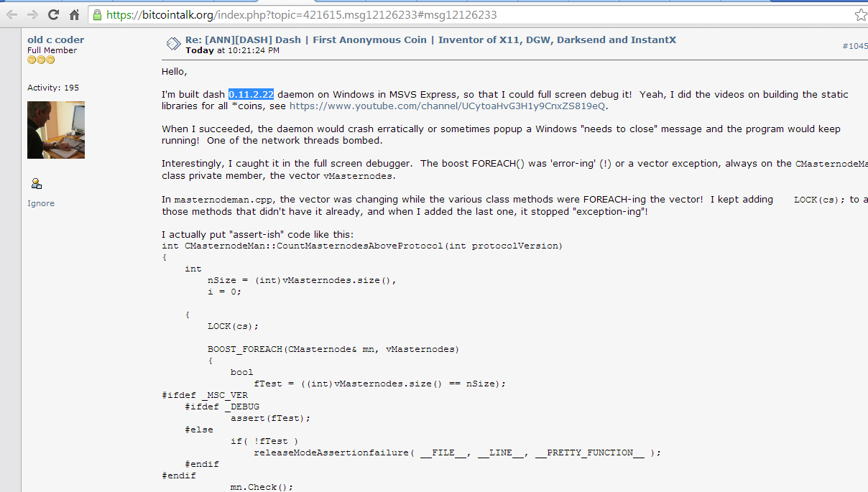The image size is (868, 492).
Task: Click the 'assert(fTest);' code line
Action: coord(270,418)
